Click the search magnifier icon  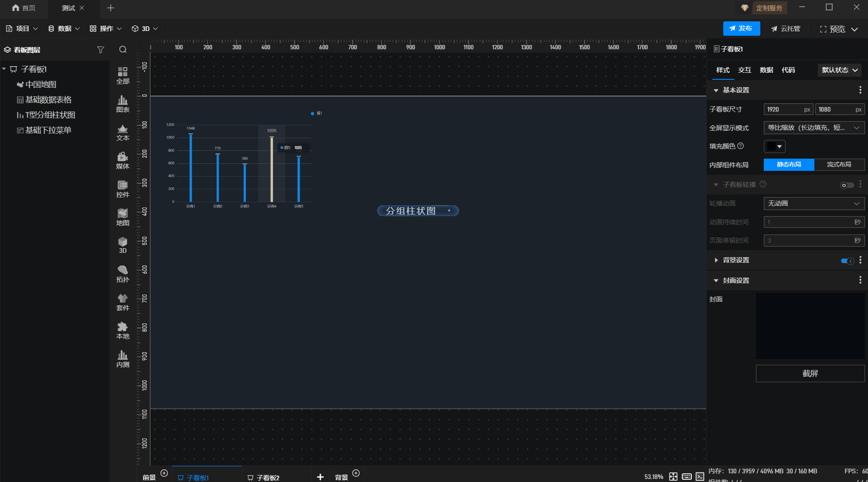click(123, 50)
